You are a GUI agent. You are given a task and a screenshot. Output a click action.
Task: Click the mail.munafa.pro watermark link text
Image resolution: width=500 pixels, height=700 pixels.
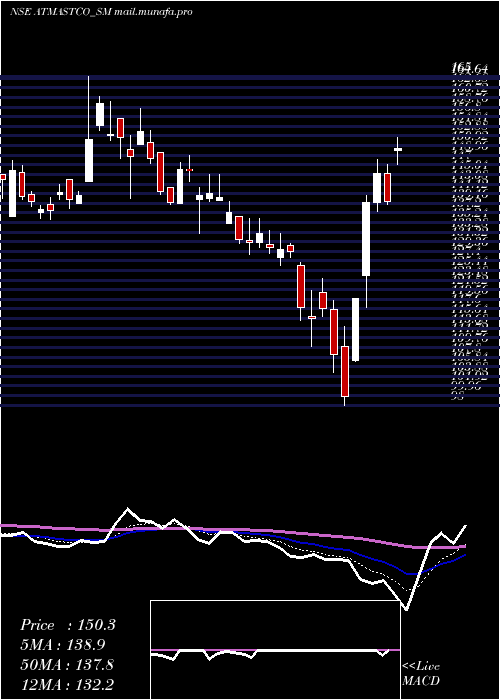(153, 12)
